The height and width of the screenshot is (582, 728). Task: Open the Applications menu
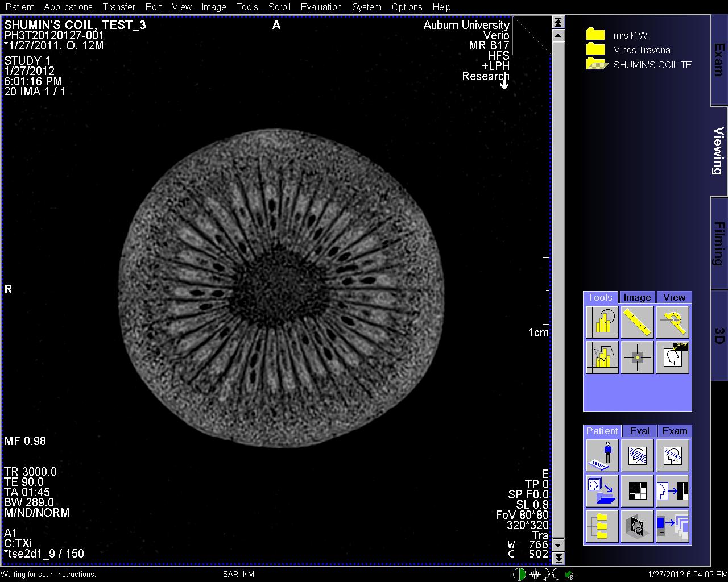[68, 7]
